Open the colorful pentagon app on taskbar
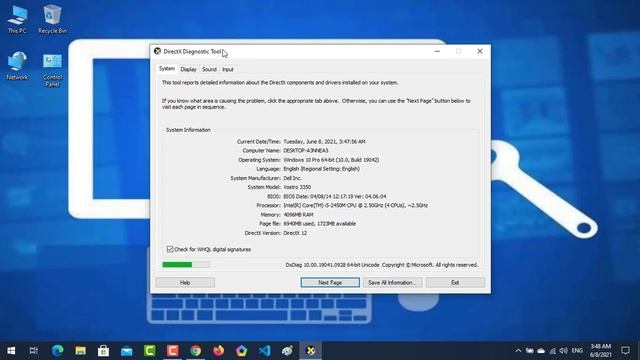This screenshot has height=360, width=640. 242,351
